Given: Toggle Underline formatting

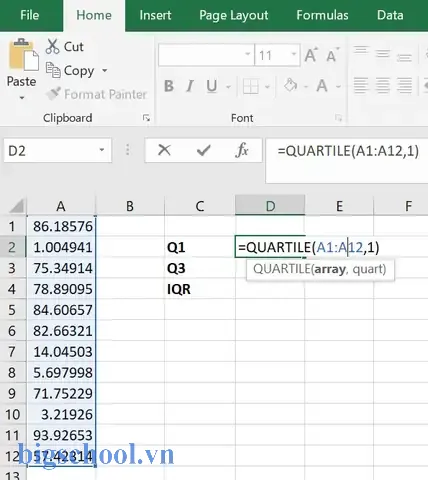Looking at the screenshot, I should click(x=212, y=86).
